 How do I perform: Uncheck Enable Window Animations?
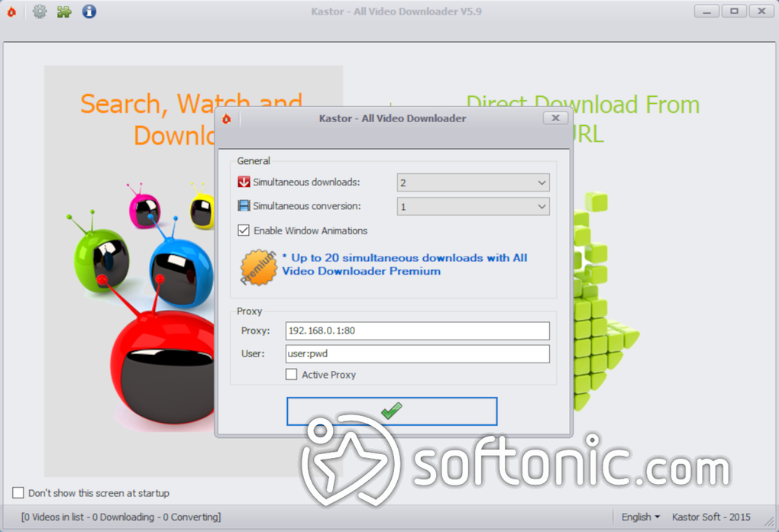click(244, 230)
